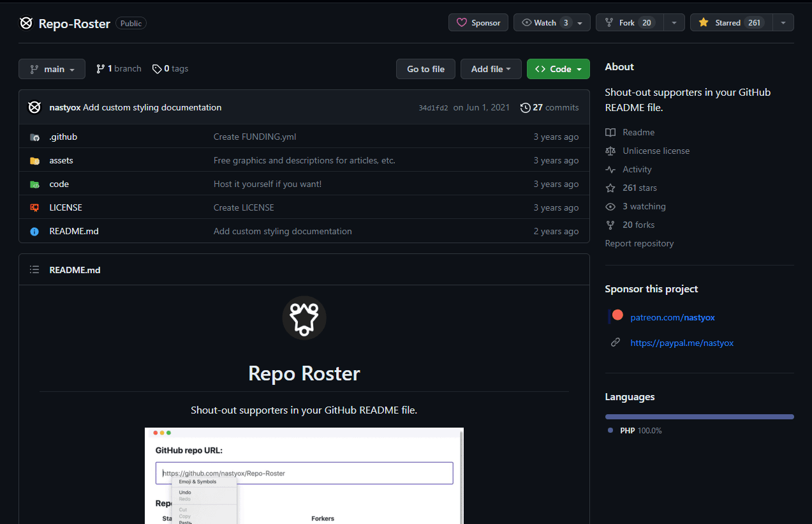Open the Watch options dropdown arrow
Screen dimensions: 812x524
580,23
